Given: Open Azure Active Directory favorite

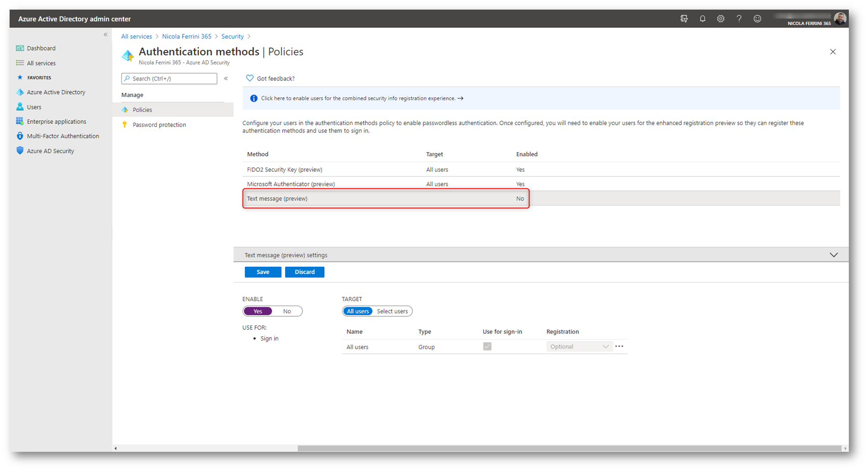Looking at the screenshot, I should point(56,92).
